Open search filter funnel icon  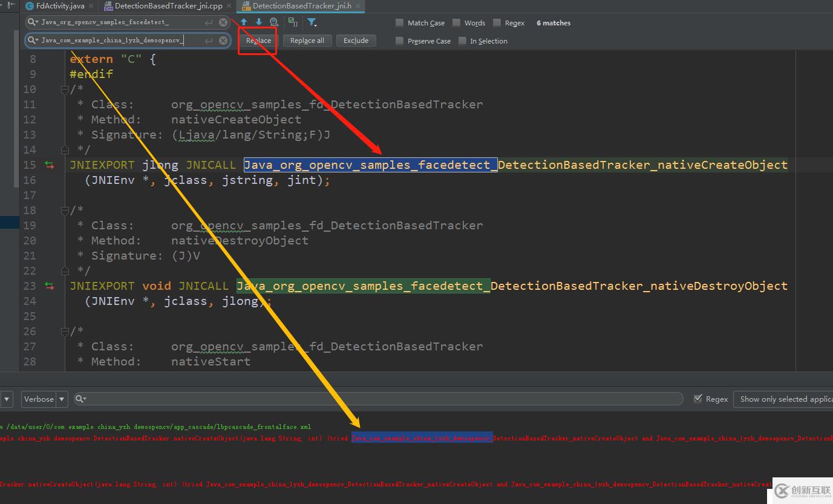312,22
